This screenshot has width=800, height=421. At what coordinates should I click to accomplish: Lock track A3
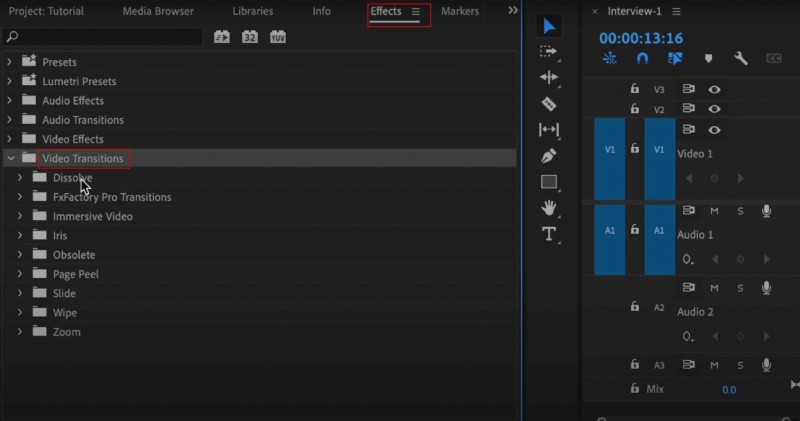[635, 364]
